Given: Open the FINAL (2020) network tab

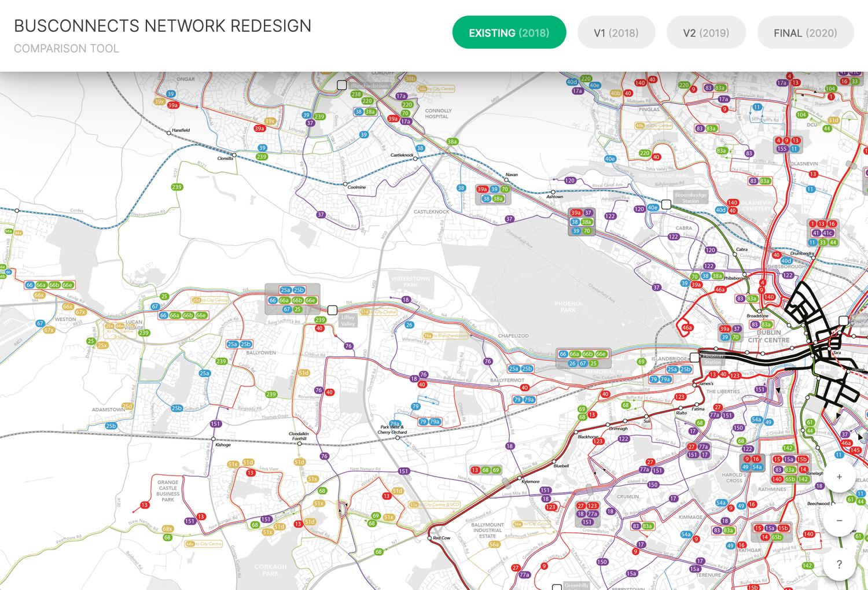Looking at the screenshot, I should (x=806, y=32).
